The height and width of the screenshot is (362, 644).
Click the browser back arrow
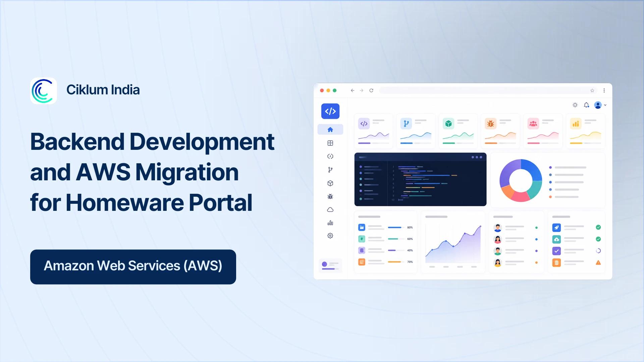[353, 90]
